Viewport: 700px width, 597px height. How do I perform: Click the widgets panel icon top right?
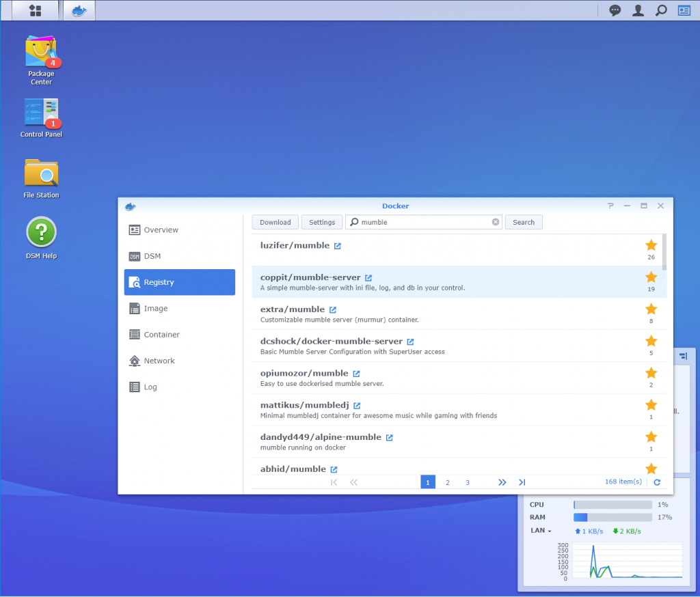pos(683,10)
